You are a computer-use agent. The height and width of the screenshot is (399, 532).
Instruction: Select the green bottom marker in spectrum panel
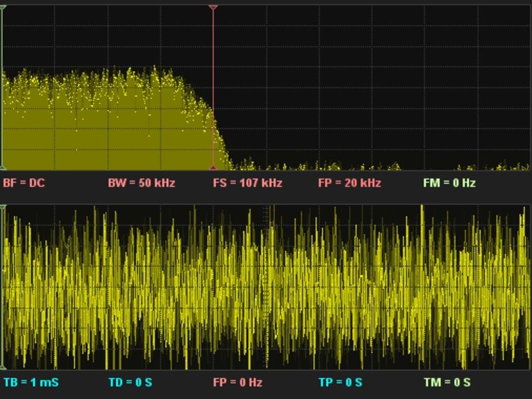tap(3, 167)
